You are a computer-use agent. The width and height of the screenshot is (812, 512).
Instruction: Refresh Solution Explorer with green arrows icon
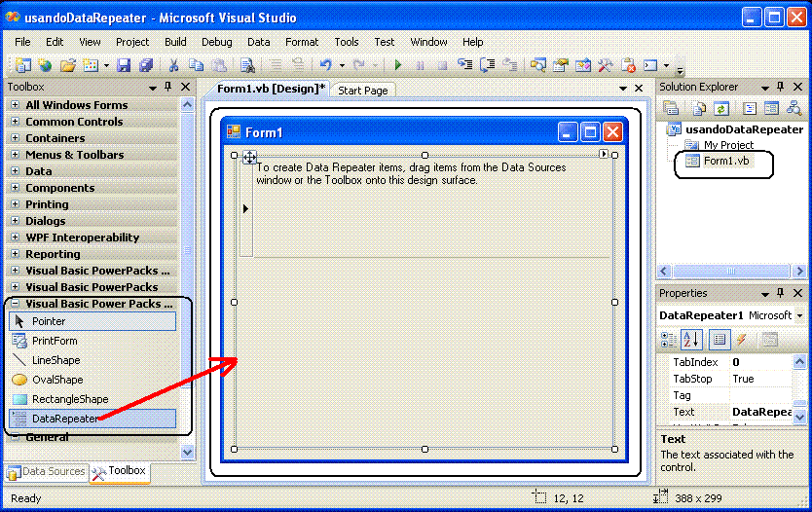(721, 108)
